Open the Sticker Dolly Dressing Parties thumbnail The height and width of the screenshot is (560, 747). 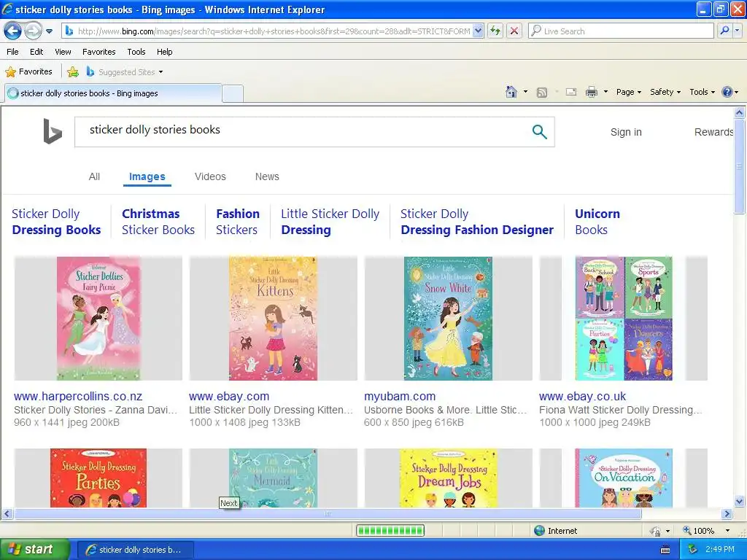click(x=98, y=478)
